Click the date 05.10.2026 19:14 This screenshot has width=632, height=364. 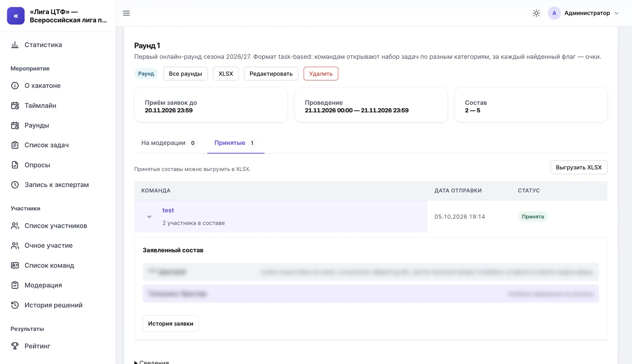point(460,217)
